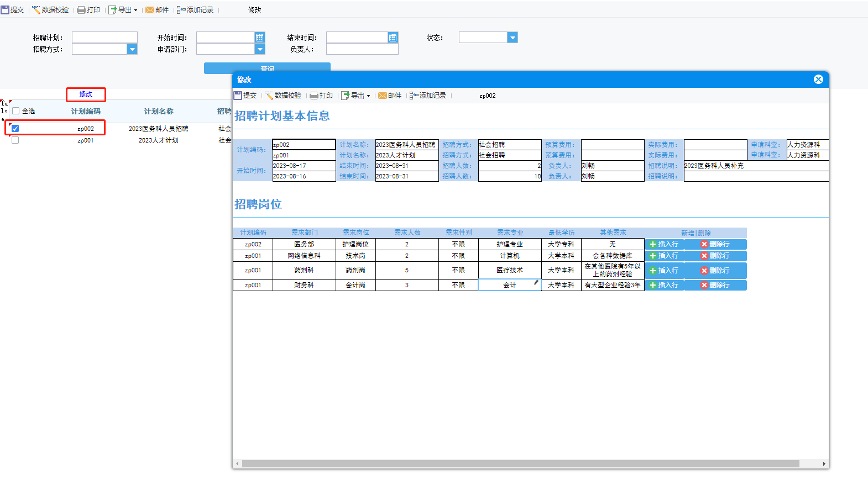868x485 pixels.
Task: Click 邮件 in the 修改 dialog toolbar
Action: coord(390,96)
